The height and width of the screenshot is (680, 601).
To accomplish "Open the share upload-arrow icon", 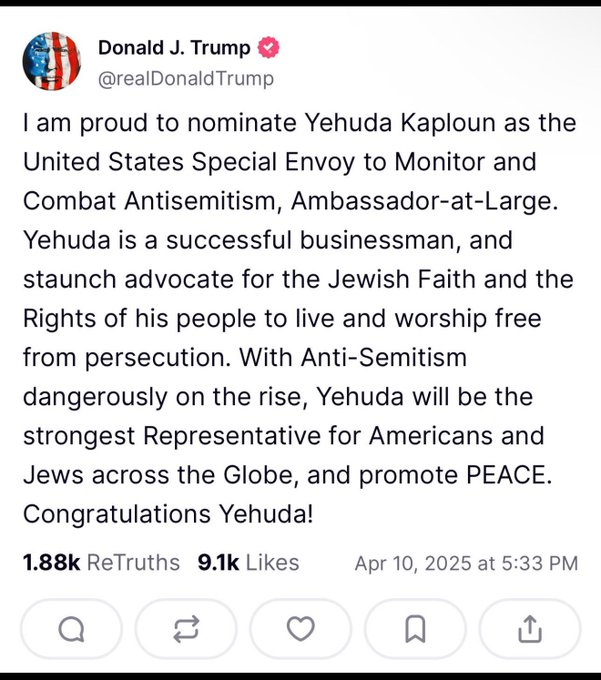I will (x=530, y=629).
